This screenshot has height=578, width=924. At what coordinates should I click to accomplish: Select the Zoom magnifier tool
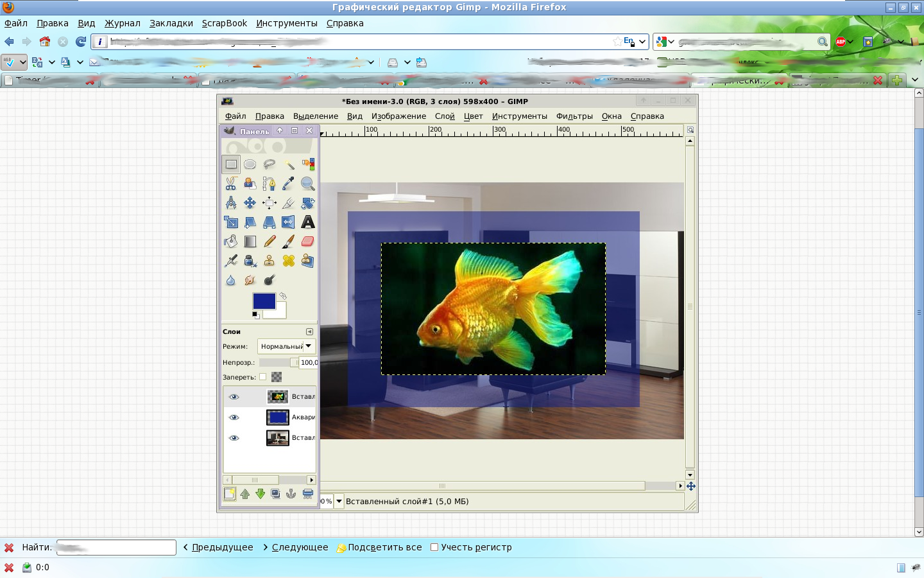(x=308, y=184)
